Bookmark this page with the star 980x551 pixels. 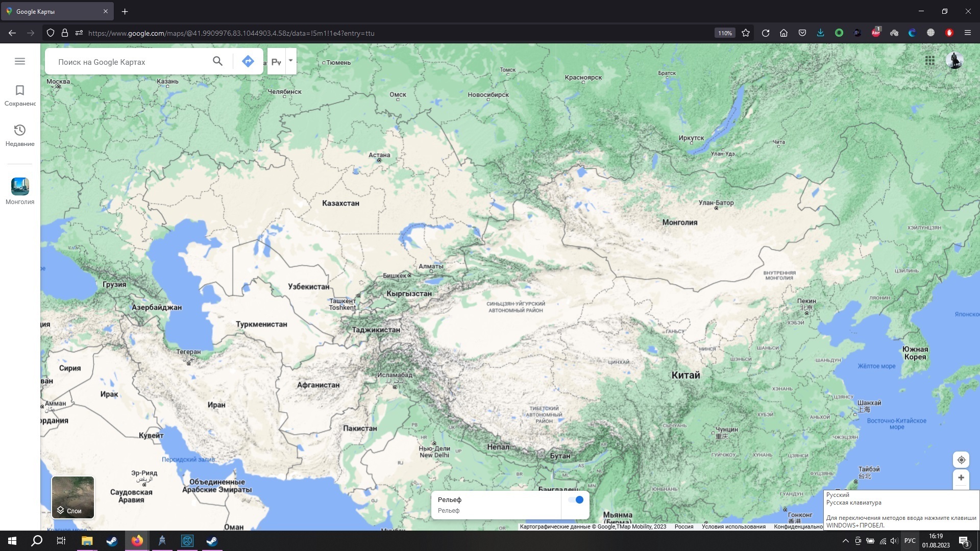[746, 33]
